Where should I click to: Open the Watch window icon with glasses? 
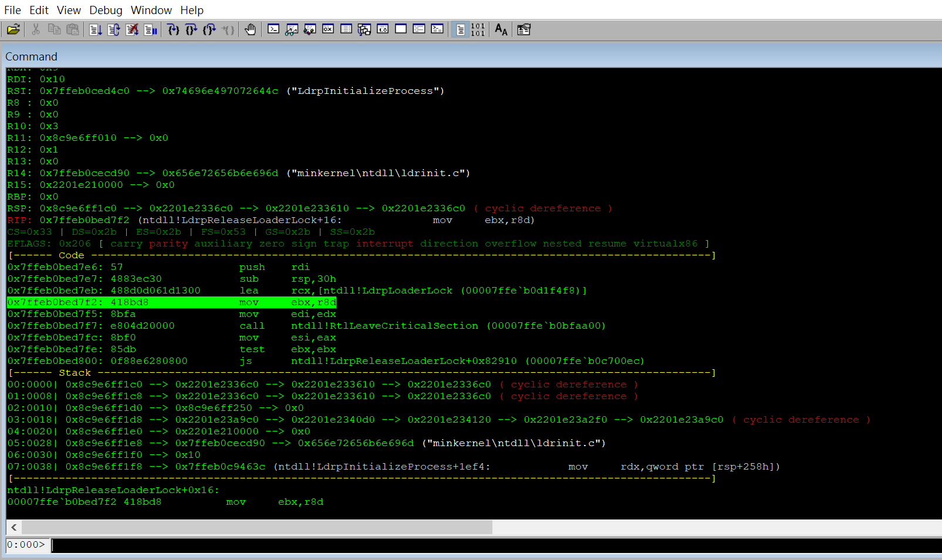tap(292, 29)
